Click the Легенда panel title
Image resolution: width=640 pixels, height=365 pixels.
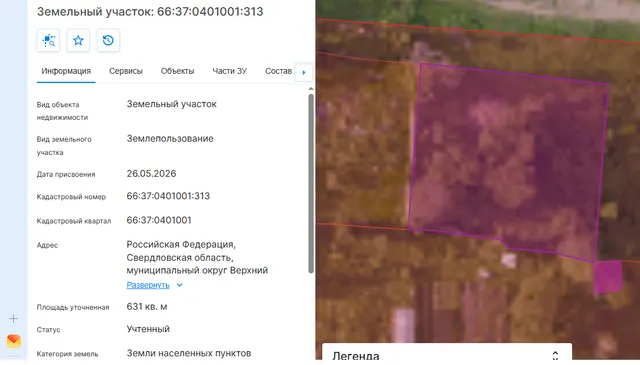pyautogui.click(x=356, y=356)
